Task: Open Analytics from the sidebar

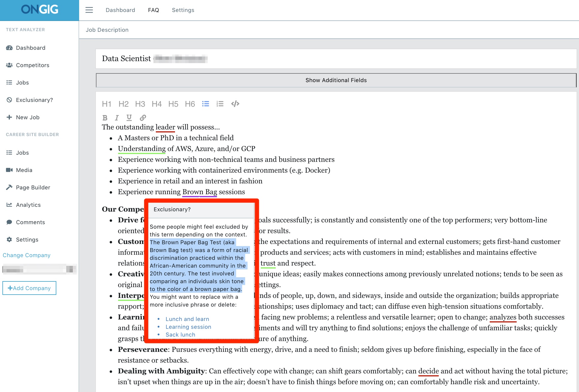Action: 28,205
